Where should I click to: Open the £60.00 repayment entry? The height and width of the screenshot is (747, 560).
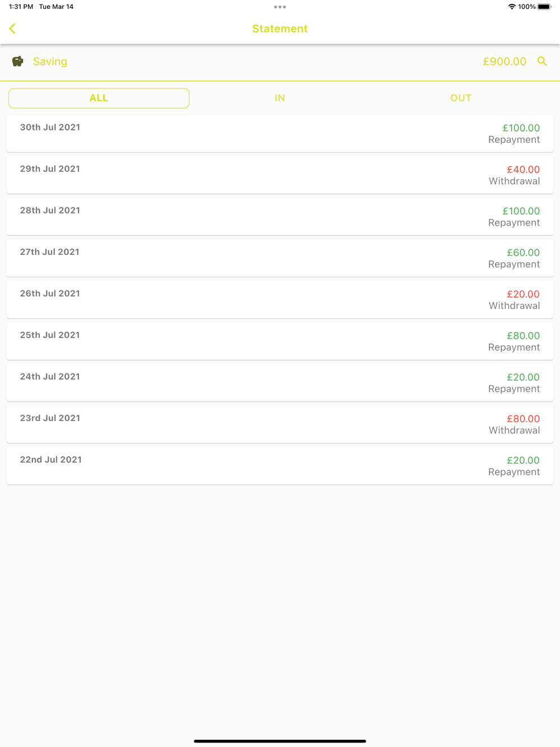point(279,258)
